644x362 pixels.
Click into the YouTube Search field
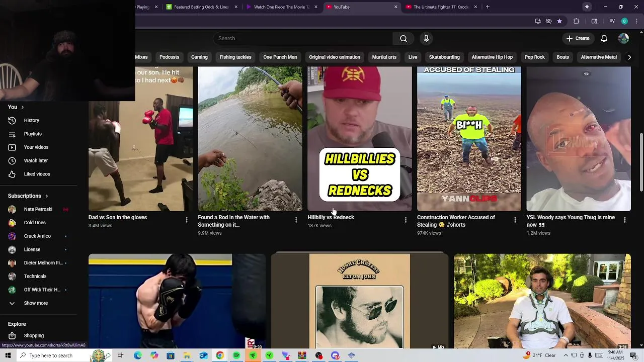click(x=303, y=39)
